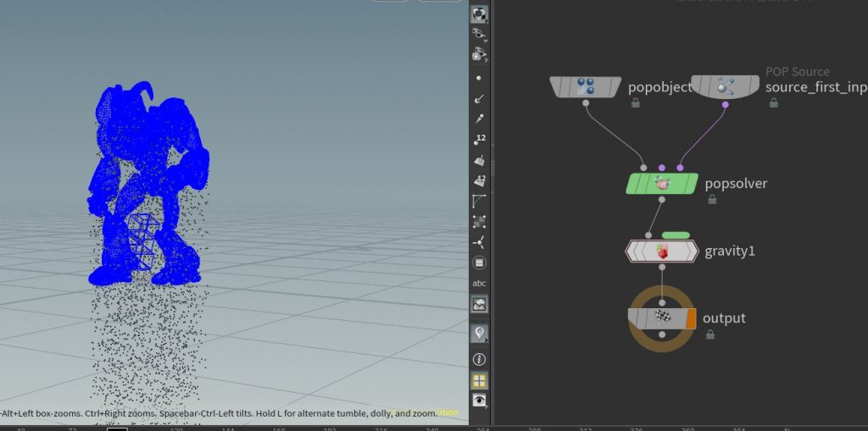
Task: Open the viewport shading mode menu icon
Action: tap(479, 14)
